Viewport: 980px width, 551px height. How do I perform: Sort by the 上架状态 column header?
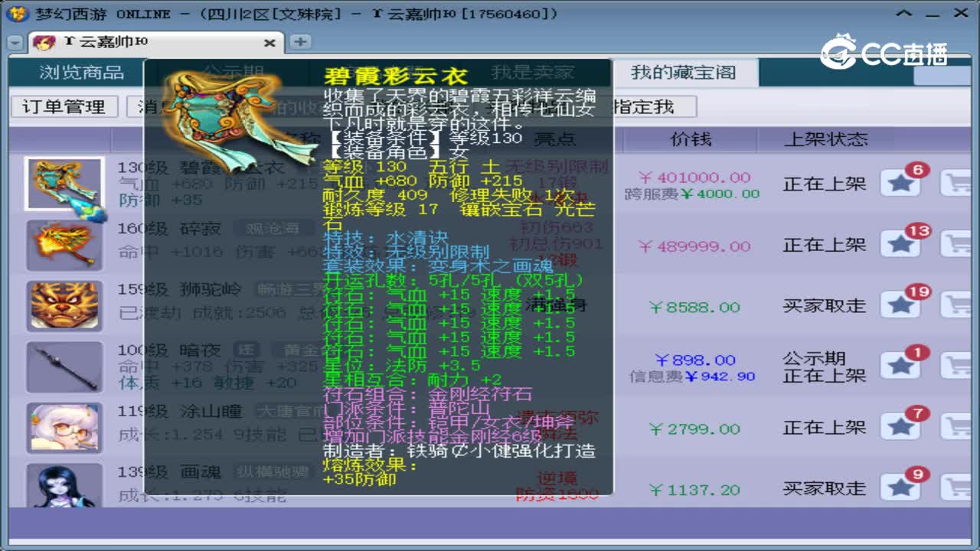[825, 139]
